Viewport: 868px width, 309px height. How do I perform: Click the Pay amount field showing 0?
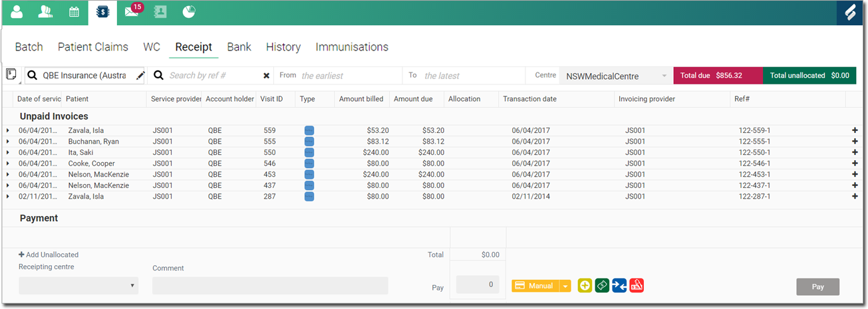478,284
